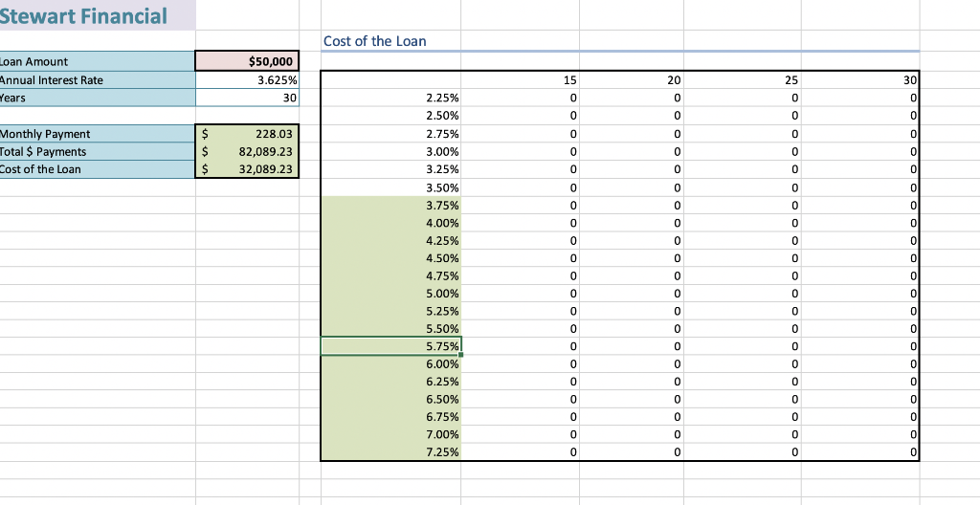Select the 5.00% rate cell
This screenshot has width=980, height=505.
391,293
